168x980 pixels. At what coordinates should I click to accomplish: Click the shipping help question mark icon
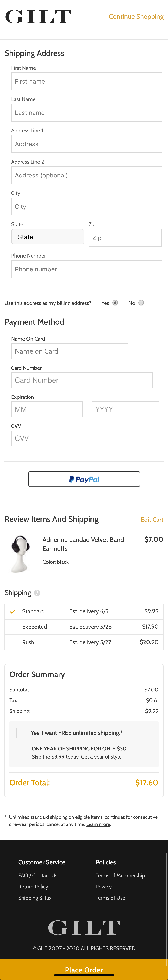37,592
